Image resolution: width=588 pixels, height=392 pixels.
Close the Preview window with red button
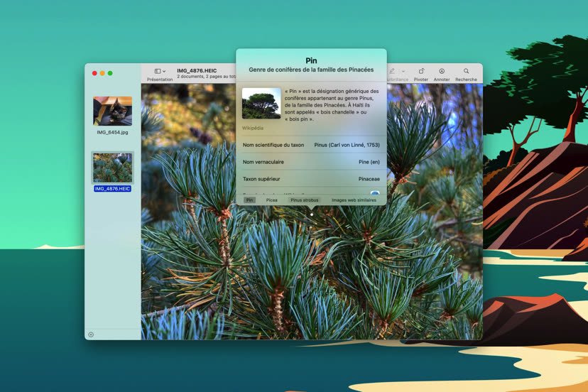94,73
